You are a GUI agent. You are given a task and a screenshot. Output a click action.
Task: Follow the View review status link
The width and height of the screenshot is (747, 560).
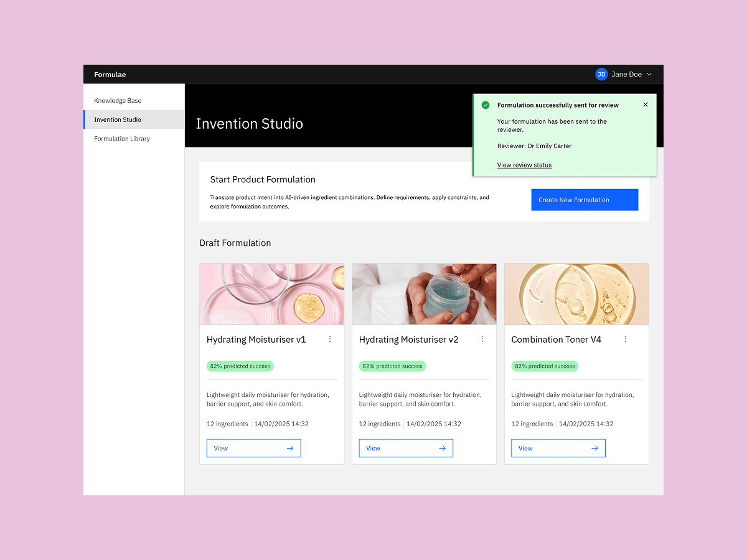pos(524,165)
